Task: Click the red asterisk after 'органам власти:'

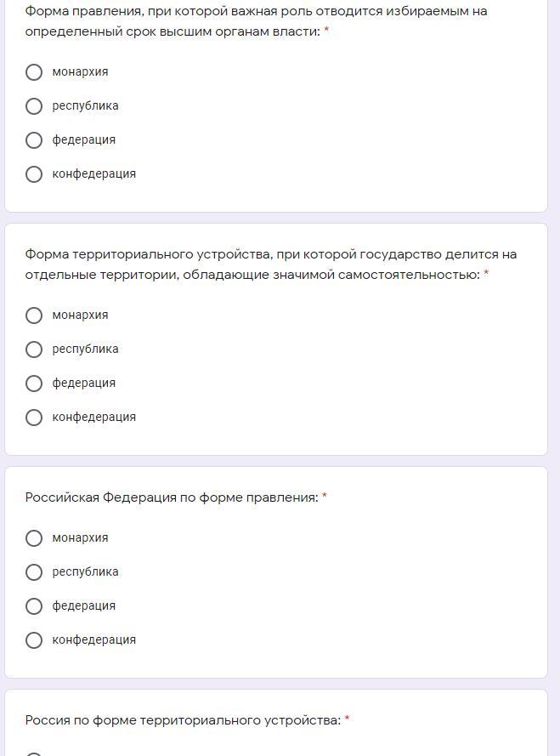Action: [x=326, y=31]
